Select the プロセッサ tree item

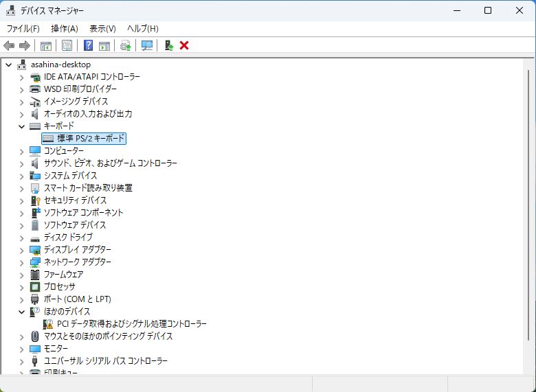pos(60,287)
